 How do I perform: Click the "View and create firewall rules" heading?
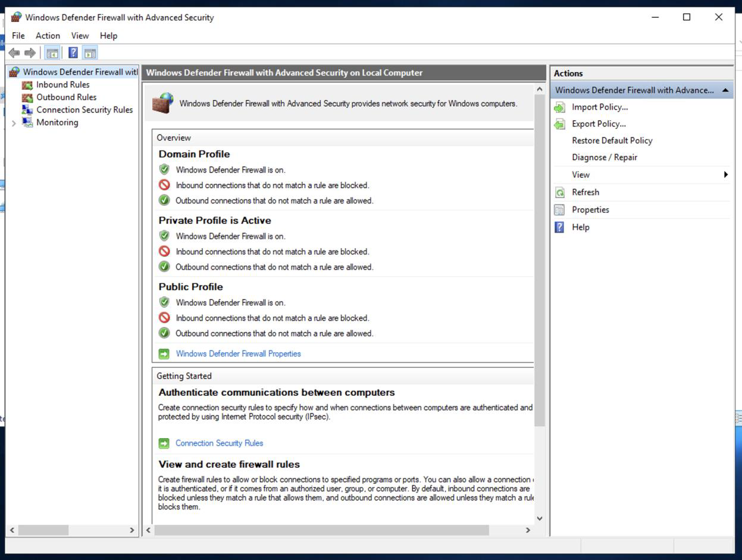click(229, 465)
